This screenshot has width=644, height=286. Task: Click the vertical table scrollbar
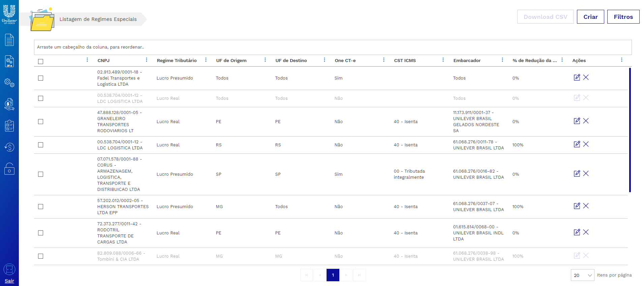[x=630, y=130]
